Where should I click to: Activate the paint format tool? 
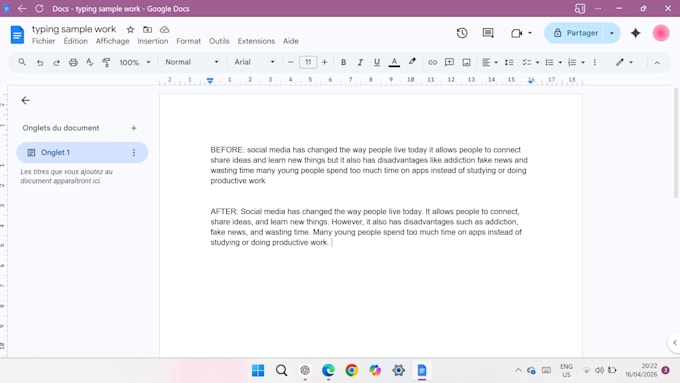[x=106, y=62]
